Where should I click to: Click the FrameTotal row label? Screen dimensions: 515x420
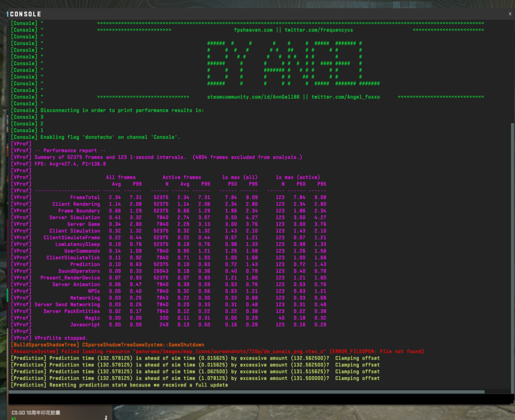[x=85, y=198]
